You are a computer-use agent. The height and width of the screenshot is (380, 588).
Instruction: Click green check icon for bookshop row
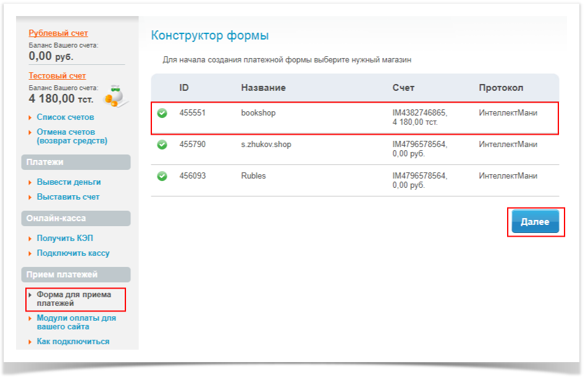click(x=162, y=113)
